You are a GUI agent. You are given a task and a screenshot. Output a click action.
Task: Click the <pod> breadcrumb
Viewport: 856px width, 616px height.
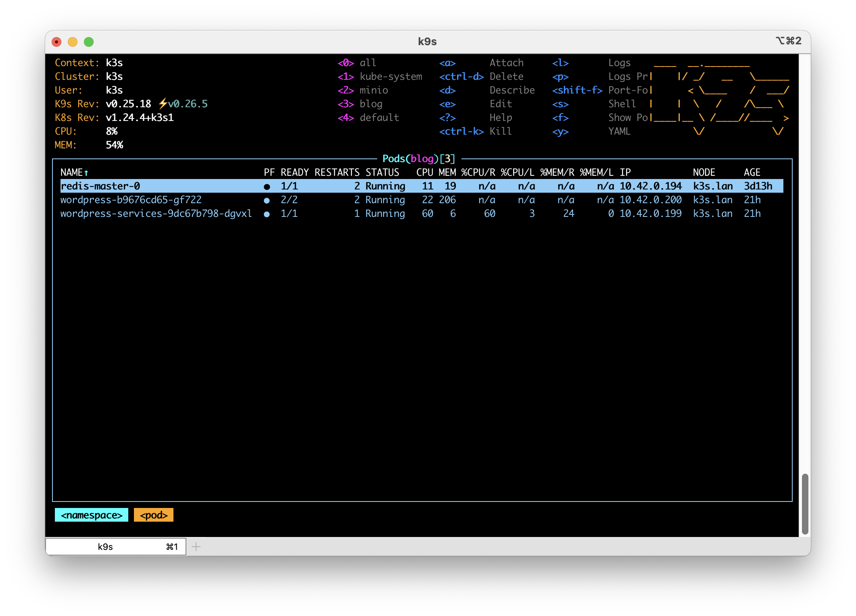click(154, 515)
